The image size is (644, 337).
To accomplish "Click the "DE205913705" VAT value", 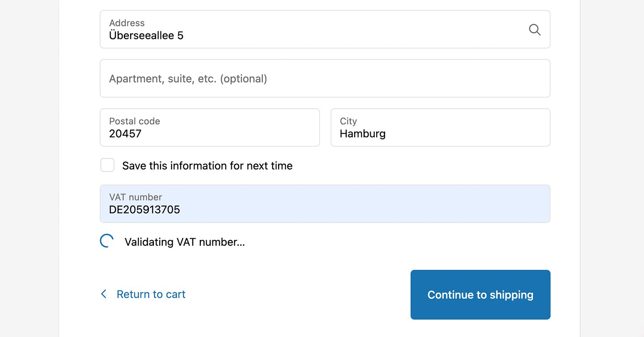I will tap(144, 210).
